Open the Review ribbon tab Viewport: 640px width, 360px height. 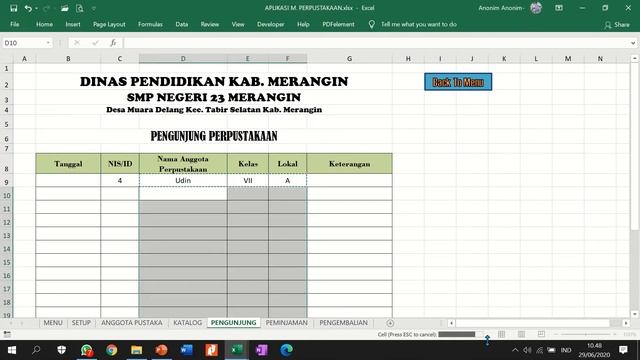coord(209,24)
